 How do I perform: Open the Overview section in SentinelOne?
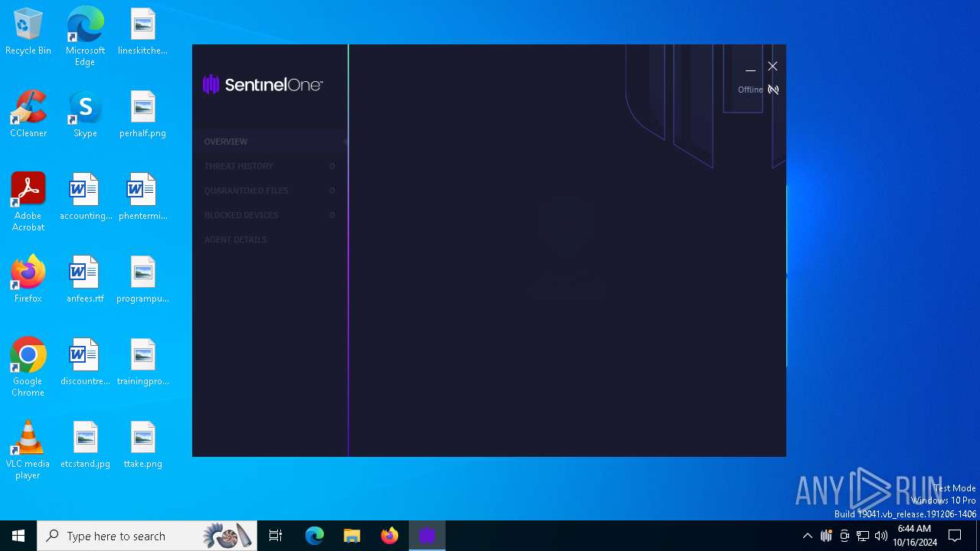pyautogui.click(x=269, y=142)
